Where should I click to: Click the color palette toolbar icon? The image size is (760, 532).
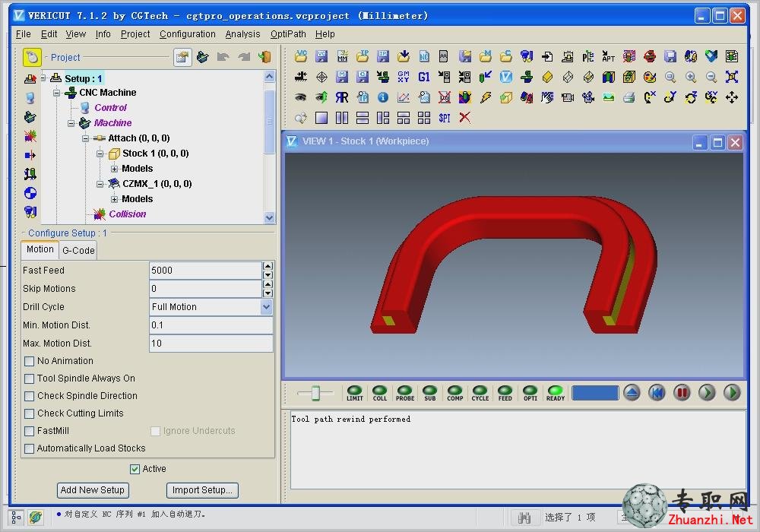tap(650, 77)
